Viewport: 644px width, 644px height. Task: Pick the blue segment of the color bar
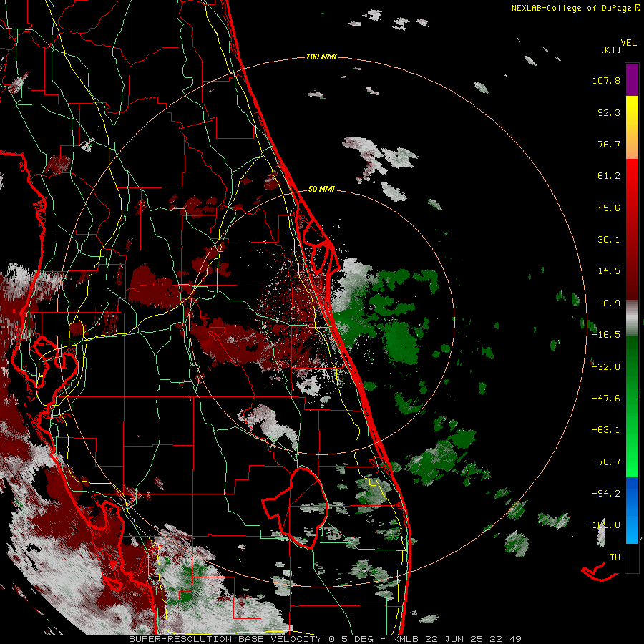tap(632, 510)
